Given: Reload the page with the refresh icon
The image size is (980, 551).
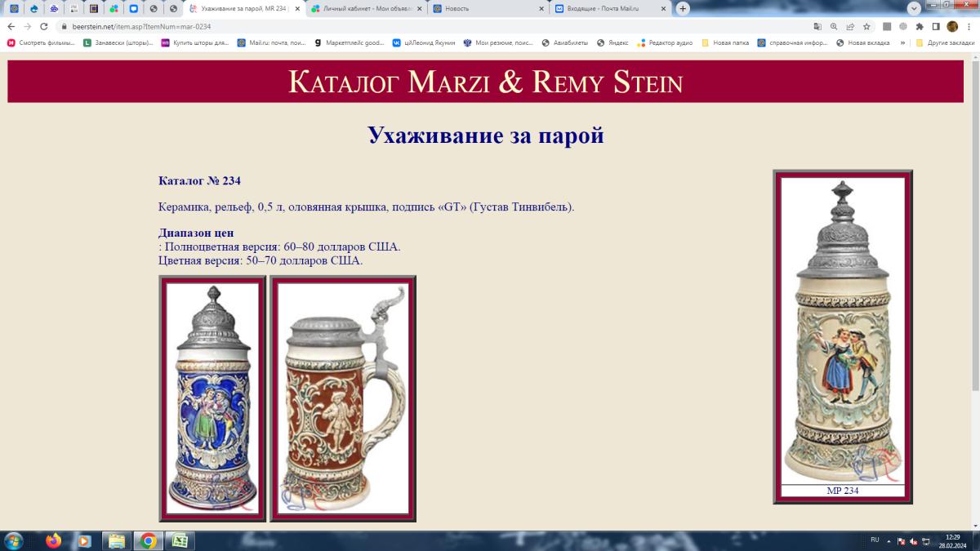Looking at the screenshot, I should pos(44,26).
